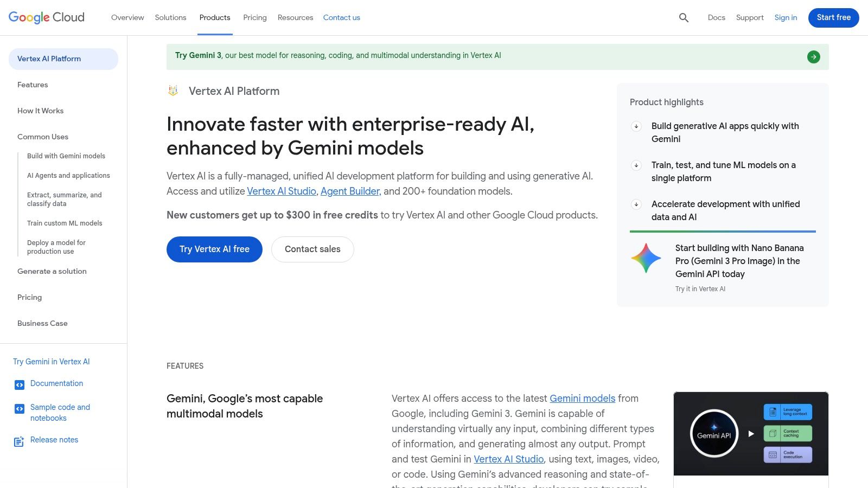The height and width of the screenshot is (488, 868).
Task: Click the Start free button
Action: tap(834, 18)
